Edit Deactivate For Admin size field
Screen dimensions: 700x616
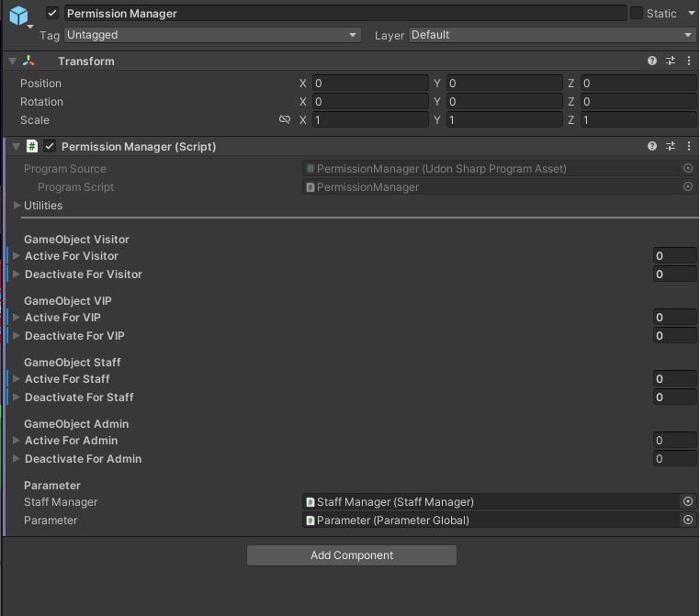674,458
